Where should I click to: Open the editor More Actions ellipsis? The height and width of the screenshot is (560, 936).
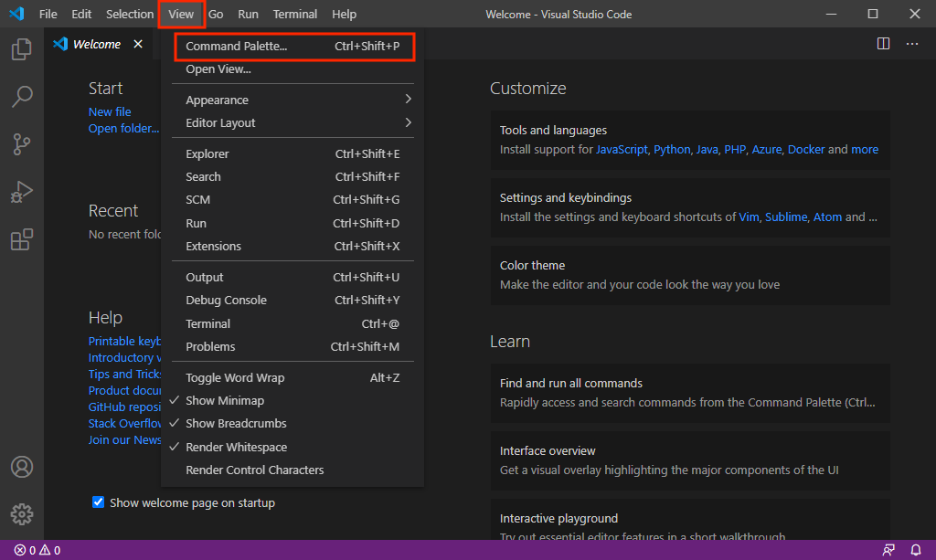point(912,44)
